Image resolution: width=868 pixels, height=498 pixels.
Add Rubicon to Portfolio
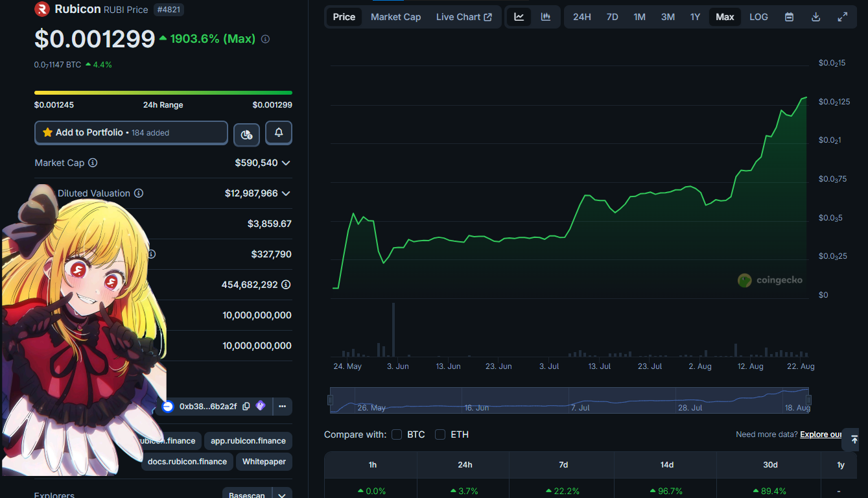[131, 133]
